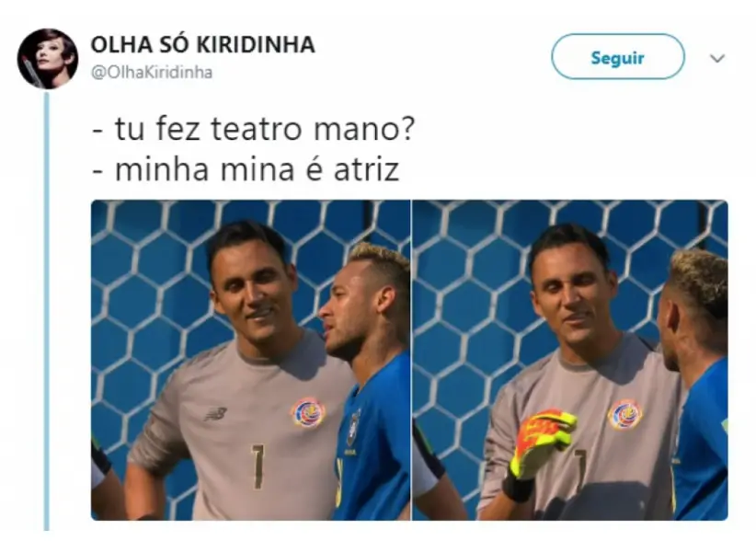Open the left photo of the tweet

(251, 360)
